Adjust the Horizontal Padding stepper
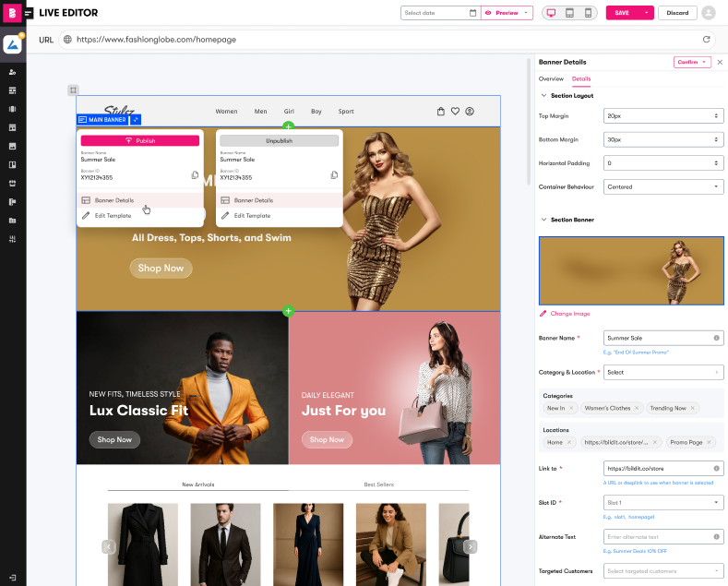This screenshot has height=586, width=728. click(716, 163)
